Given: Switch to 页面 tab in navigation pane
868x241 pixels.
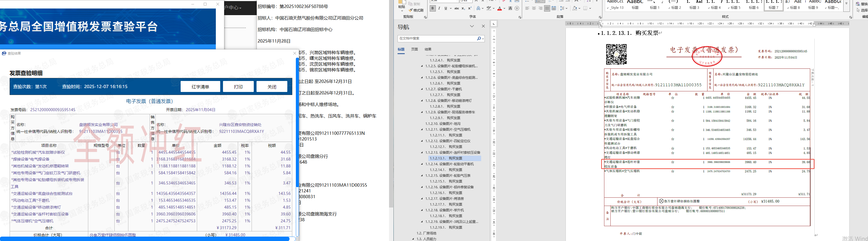Looking at the screenshot, I should pos(414,49).
